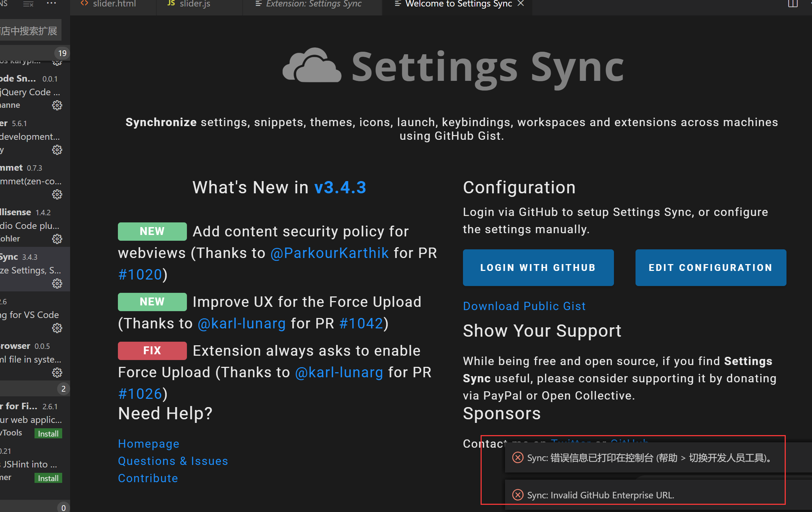
Task: Split the editor to the right
Action: 793,4
